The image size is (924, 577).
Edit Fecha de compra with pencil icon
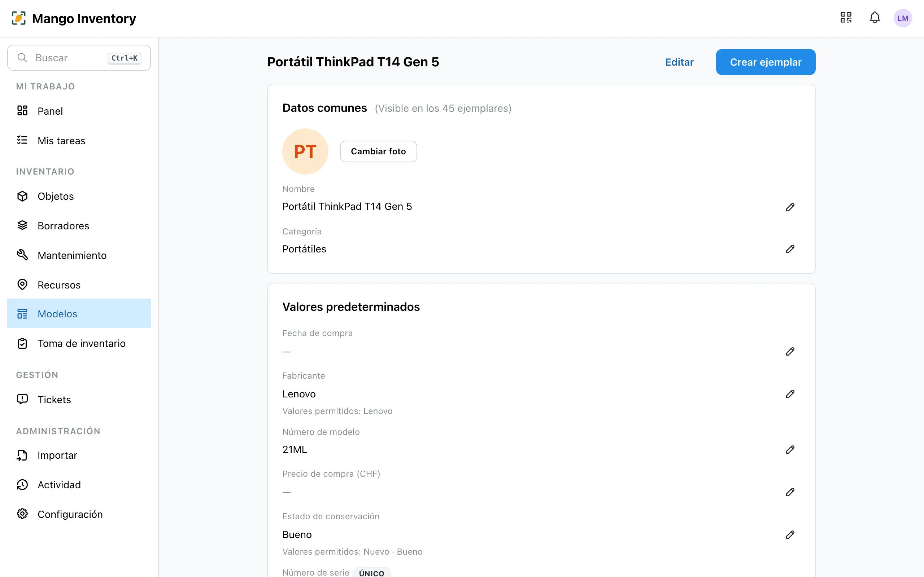pos(790,351)
